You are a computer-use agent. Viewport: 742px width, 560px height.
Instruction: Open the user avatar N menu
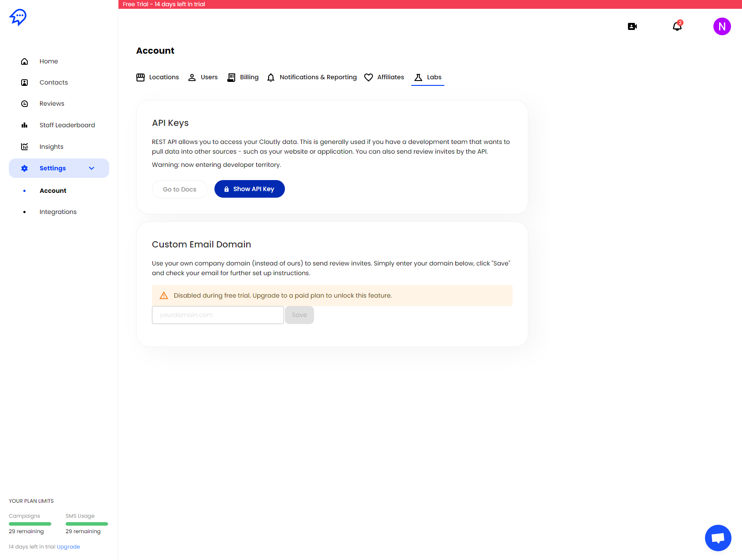click(x=722, y=26)
